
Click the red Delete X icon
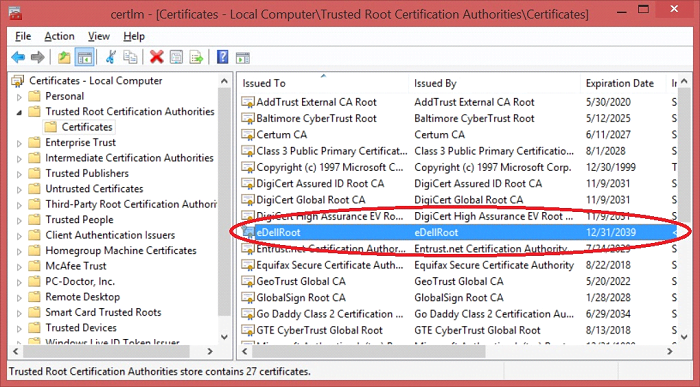pos(157,57)
